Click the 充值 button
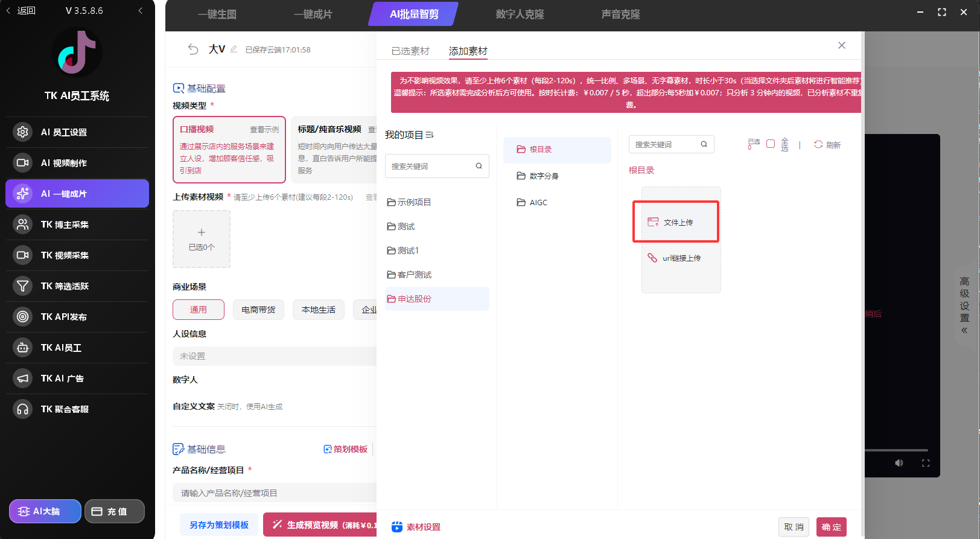Screen dimensions: 980x539 click(115, 511)
